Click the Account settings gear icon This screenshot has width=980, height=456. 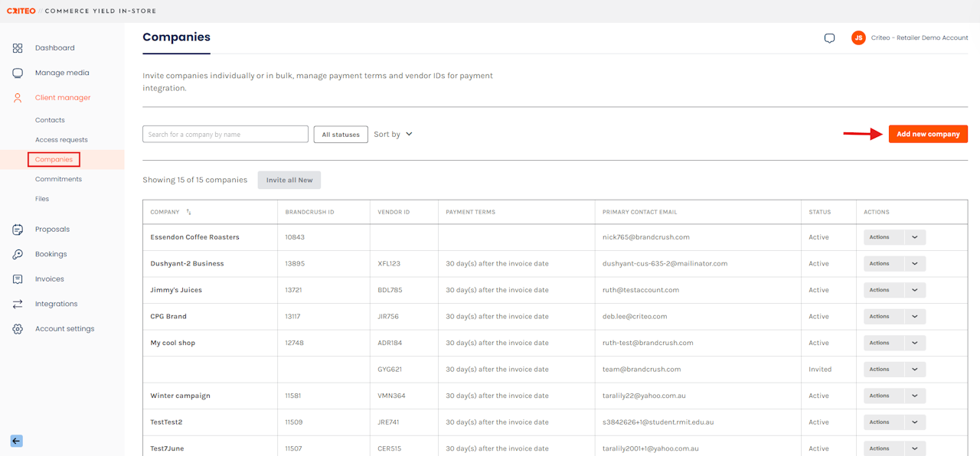tap(18, 329)
